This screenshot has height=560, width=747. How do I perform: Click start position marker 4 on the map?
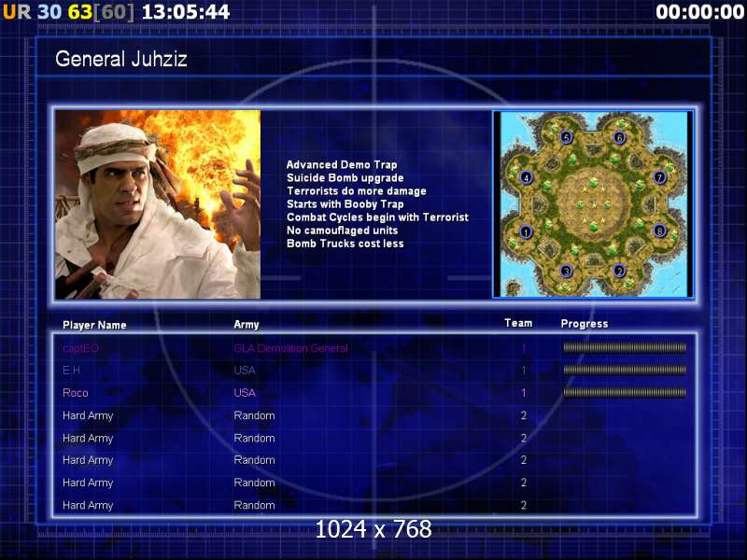tap(526, 177)
